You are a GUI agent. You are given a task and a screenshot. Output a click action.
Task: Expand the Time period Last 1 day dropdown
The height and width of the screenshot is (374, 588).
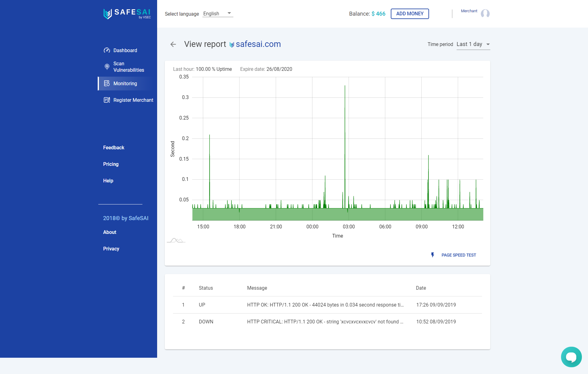coord(473,44)
